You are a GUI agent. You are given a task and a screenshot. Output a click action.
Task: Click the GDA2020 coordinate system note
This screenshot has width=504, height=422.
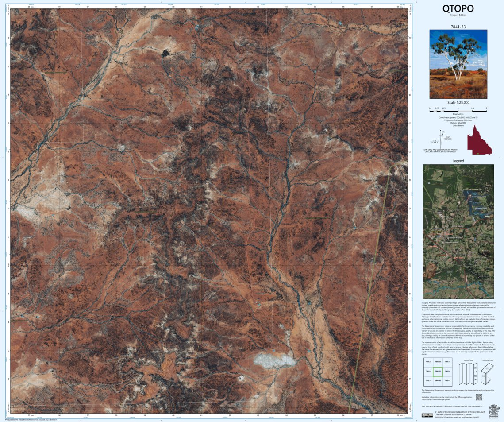tap(458, 117)
